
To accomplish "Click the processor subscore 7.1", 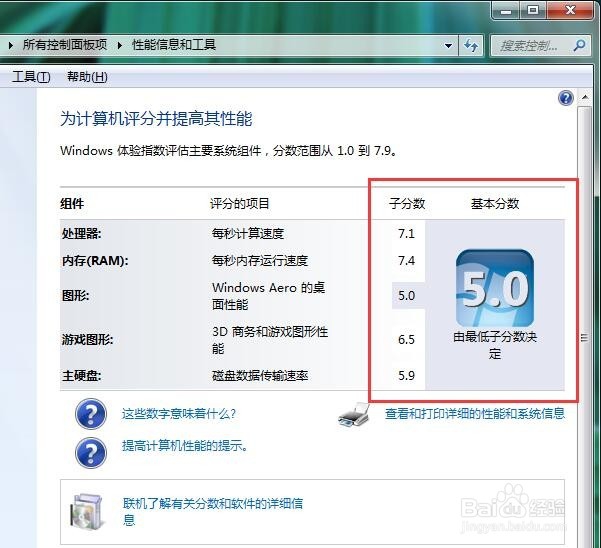I will [x=406, y=233].
